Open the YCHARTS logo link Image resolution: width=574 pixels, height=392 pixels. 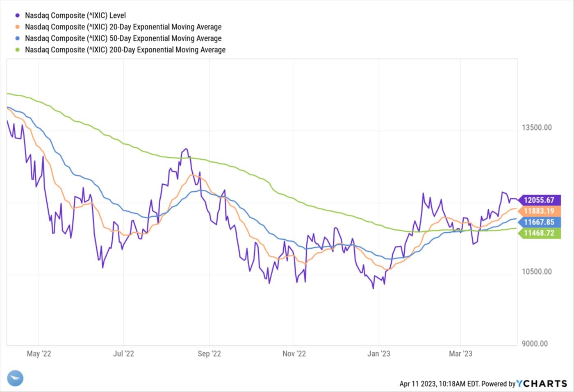point(542,383)
